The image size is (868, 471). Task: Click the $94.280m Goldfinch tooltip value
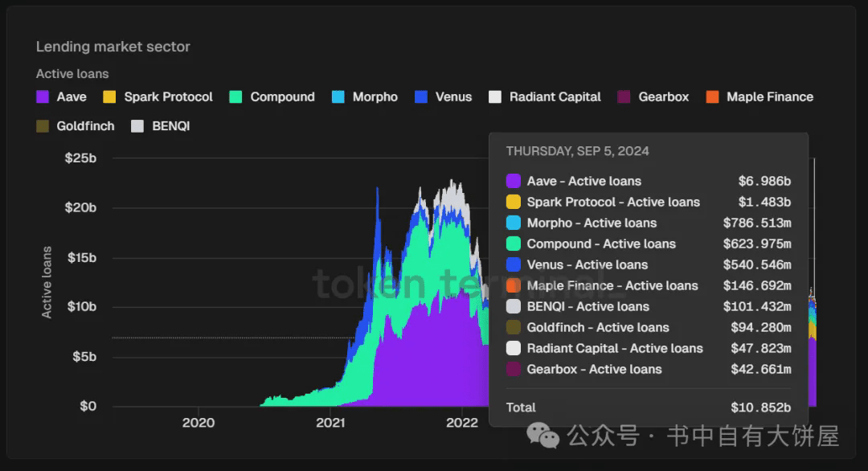761,328
